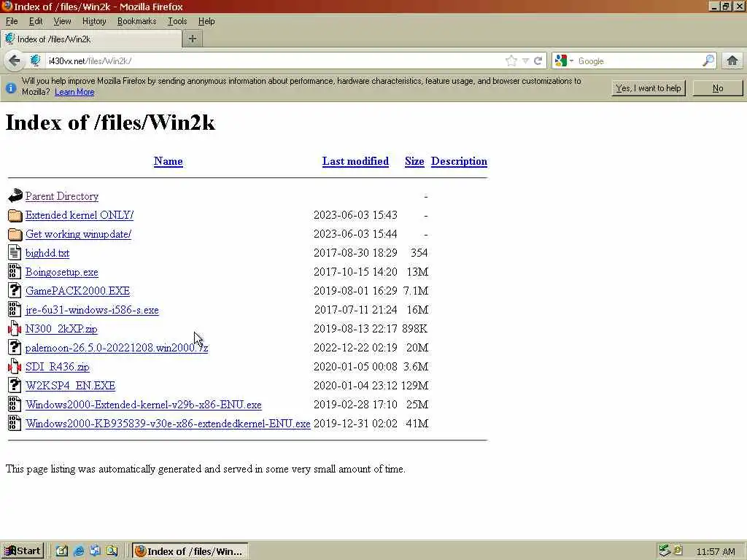The image size is (747, 560).
Task: Select the Index of /files/Win2k tab
Action: pos(91,39)
